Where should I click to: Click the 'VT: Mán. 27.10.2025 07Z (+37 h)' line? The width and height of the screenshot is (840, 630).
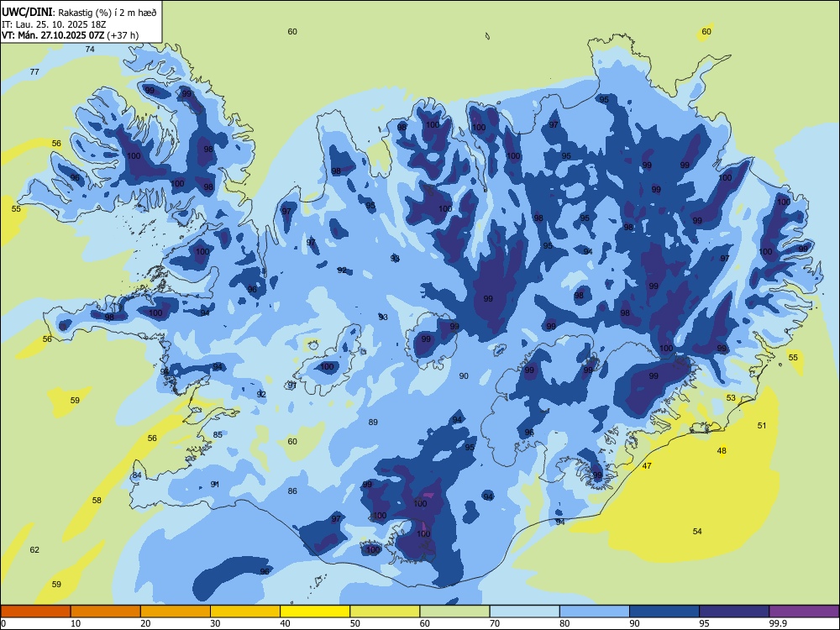point(70,35)
